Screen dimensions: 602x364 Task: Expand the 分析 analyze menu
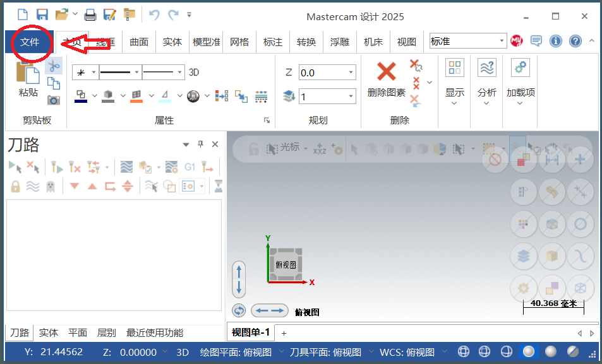(x=487, y=83)
